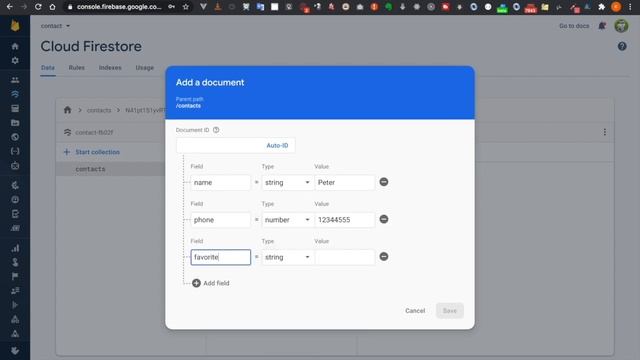Click the Document ID help icon
Screen dimensions: 640x360
tap(216, 130)
